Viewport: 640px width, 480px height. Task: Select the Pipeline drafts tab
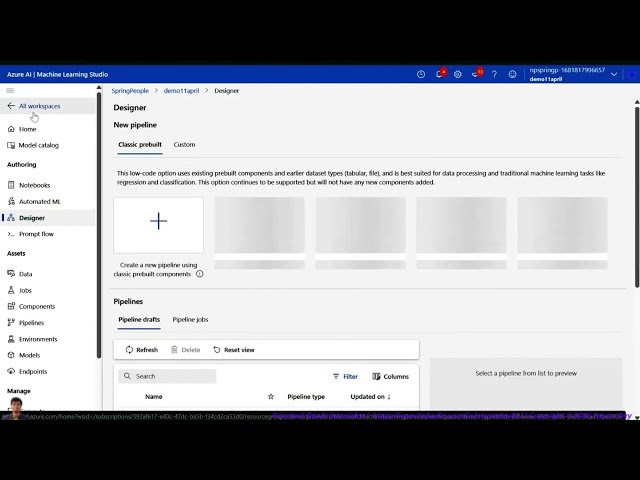139,320
